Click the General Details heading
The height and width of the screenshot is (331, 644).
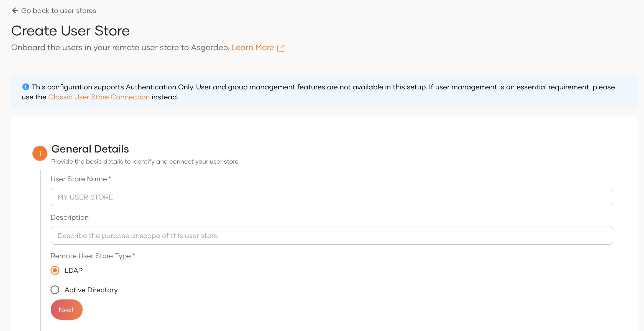click(90, 149)
